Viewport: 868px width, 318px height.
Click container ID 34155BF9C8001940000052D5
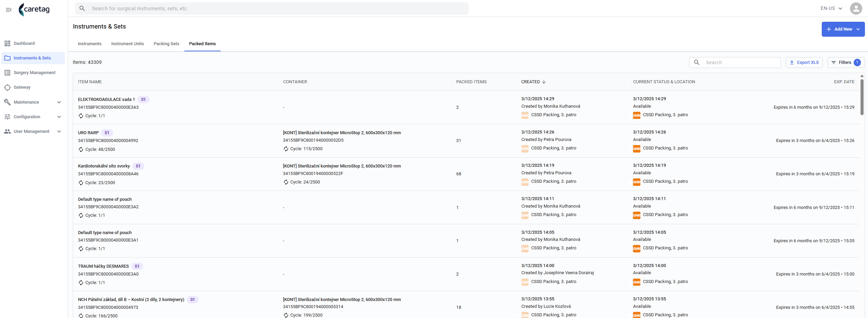coord(313,140)
